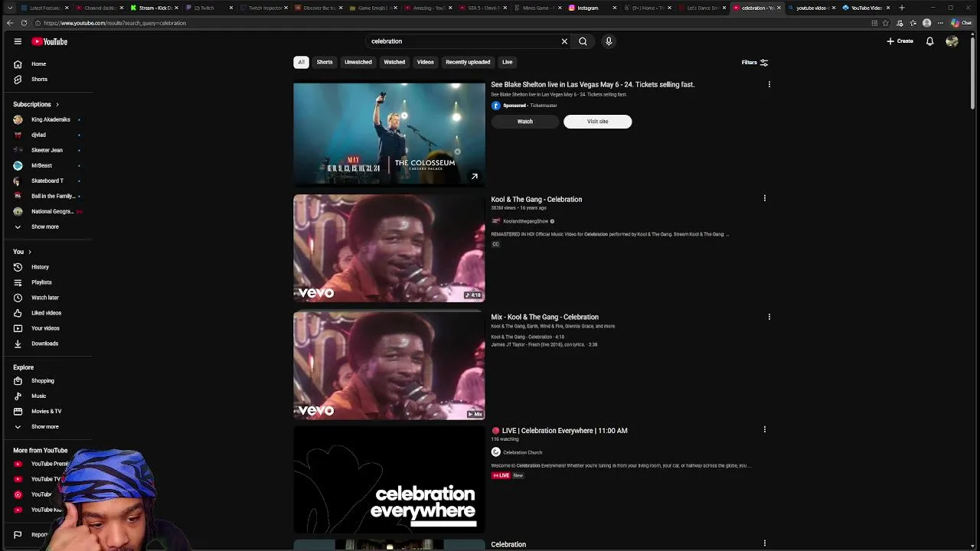The image size is (980, 551).
Task: Open the Ticketmaster channel icon in the ad
Action: point(495,106)
